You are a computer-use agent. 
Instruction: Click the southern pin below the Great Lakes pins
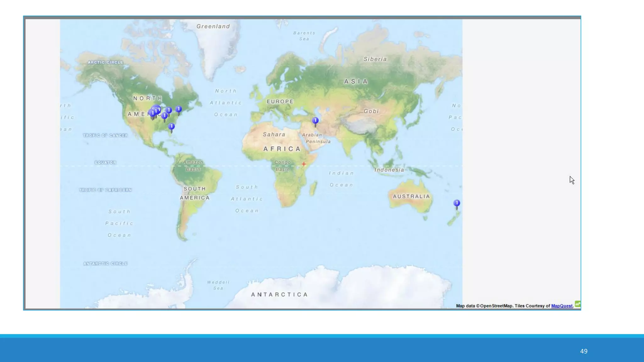click(x=164, y=116)
